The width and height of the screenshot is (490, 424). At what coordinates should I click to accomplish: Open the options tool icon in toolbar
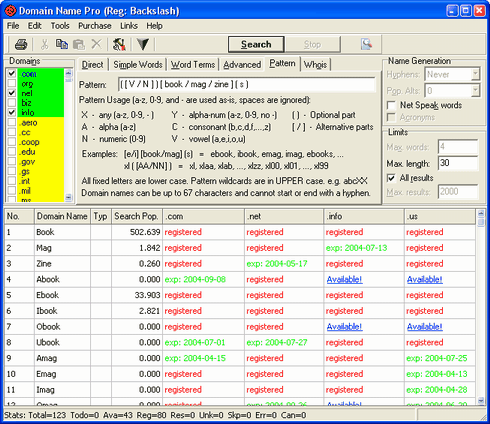[119, 44]
